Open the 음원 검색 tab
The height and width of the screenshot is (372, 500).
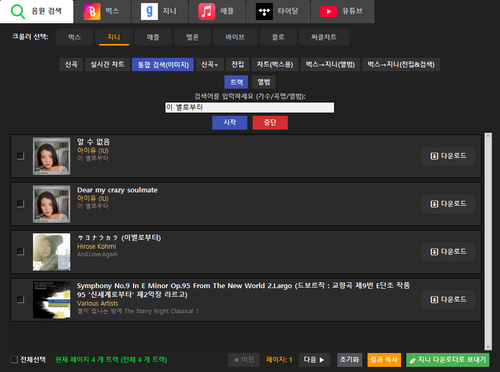tap(37, 11)
